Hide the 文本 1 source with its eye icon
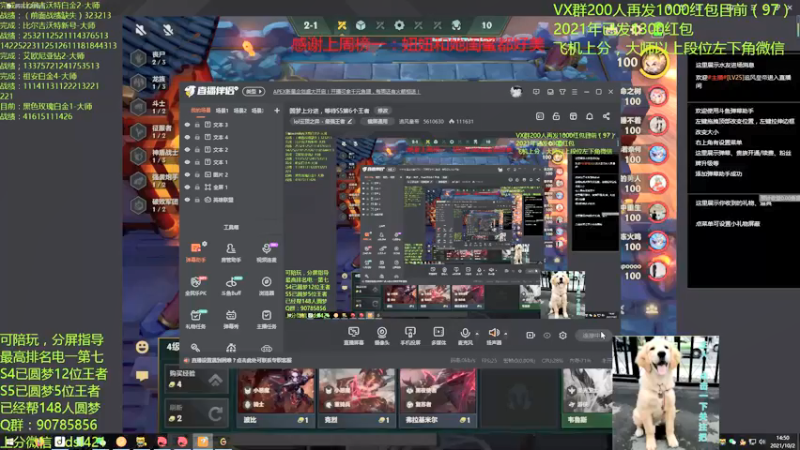Viewport: 800px width, 450px height. (x=187, y=162)
